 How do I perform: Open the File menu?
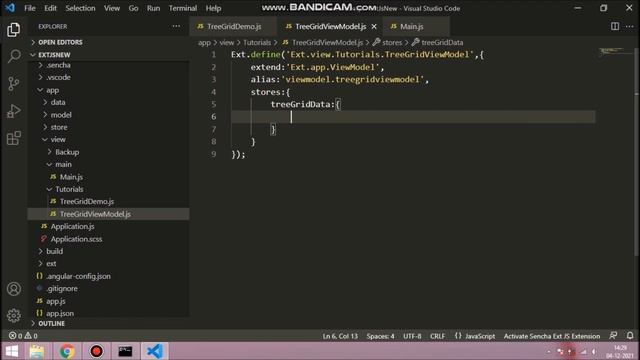pyautogui.click(x=30, y=8)
